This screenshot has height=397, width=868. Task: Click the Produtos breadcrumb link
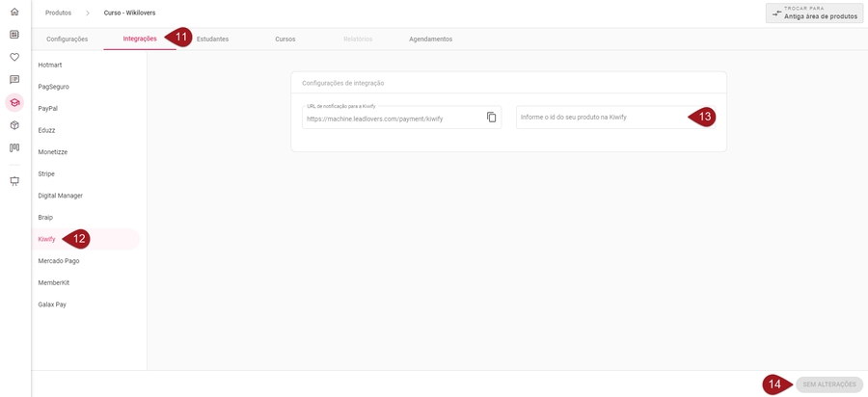58,13
